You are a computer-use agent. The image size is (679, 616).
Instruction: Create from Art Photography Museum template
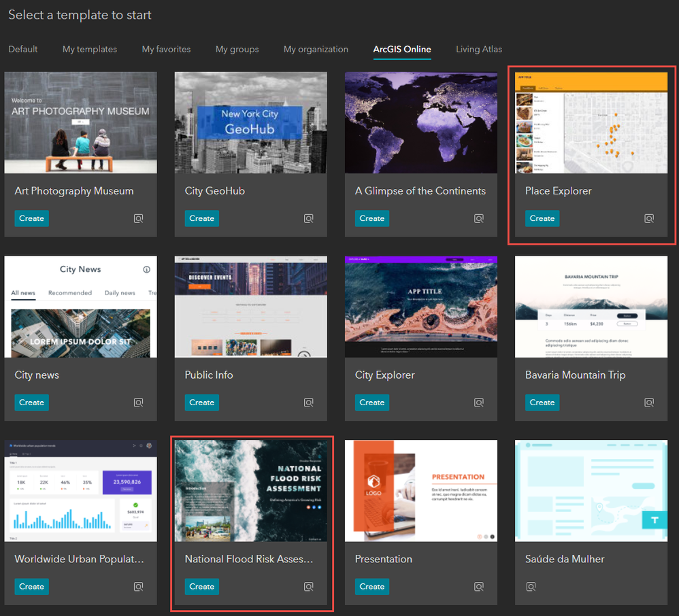[x=31, y=219]
